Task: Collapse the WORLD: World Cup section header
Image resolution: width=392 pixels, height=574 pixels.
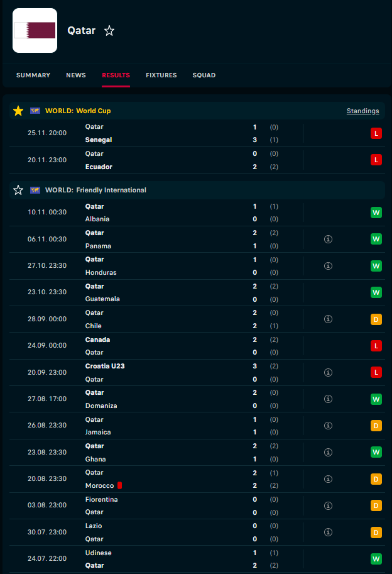Action: 188,111
